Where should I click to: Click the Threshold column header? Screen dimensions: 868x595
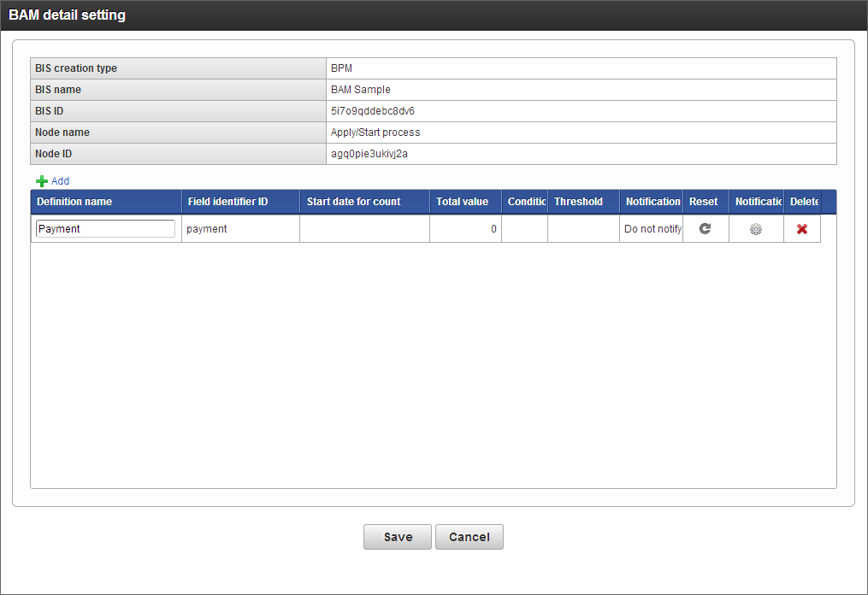pos(583,202)
